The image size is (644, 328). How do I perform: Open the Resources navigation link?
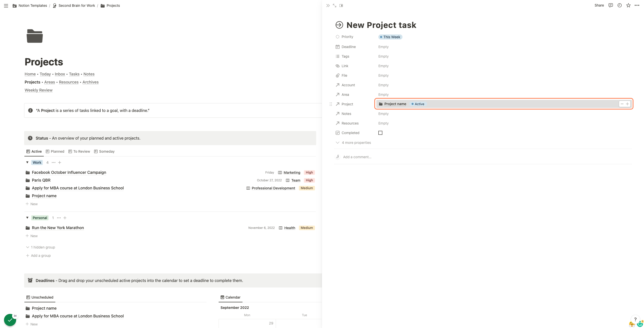69,82
